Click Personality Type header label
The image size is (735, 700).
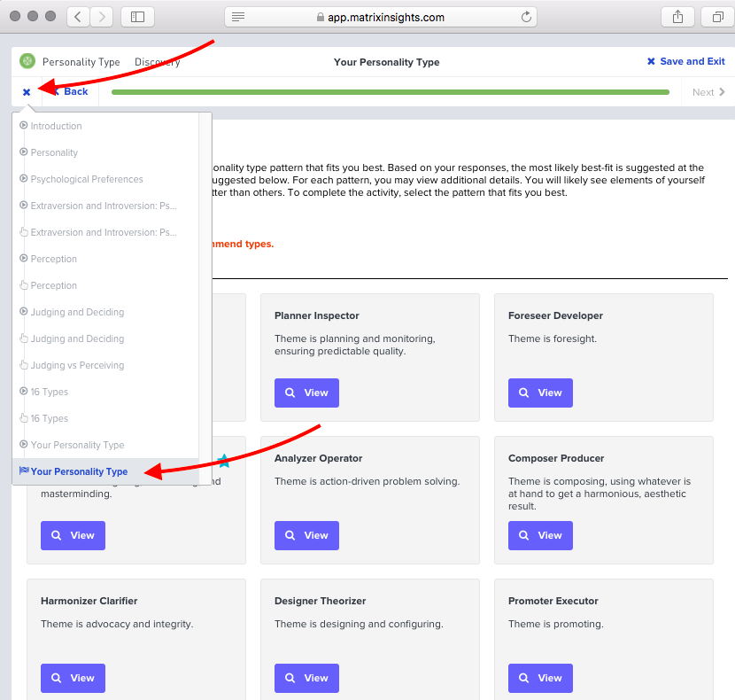(81, 62)
